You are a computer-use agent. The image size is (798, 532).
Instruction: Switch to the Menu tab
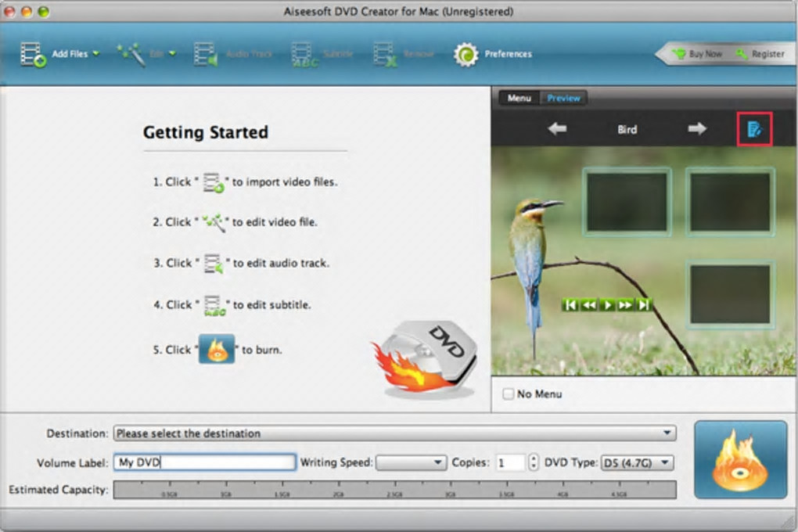click(x=519, y=99)
